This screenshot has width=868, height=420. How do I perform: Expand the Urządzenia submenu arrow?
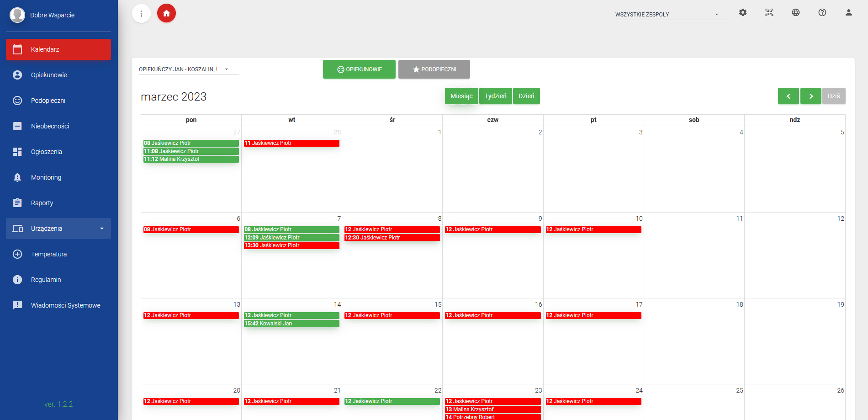[102, 229]
